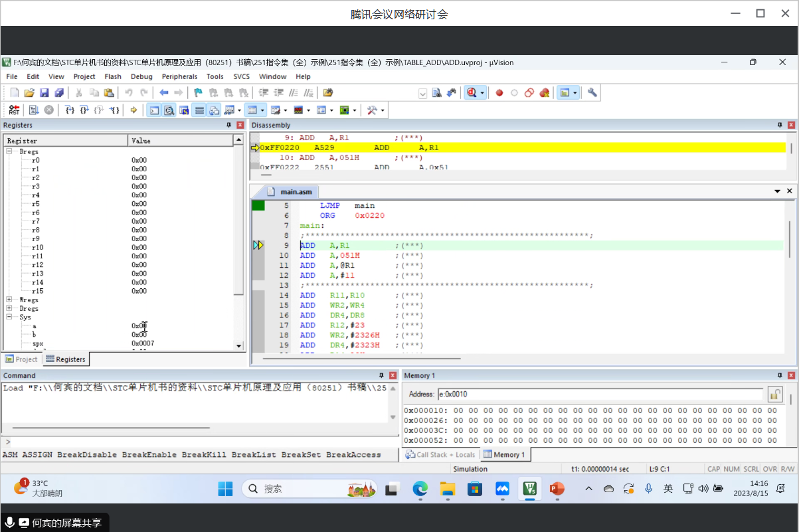Screen dimensions: 799x532
Task: Open the Peripherals menu
Action: point(179,76)
